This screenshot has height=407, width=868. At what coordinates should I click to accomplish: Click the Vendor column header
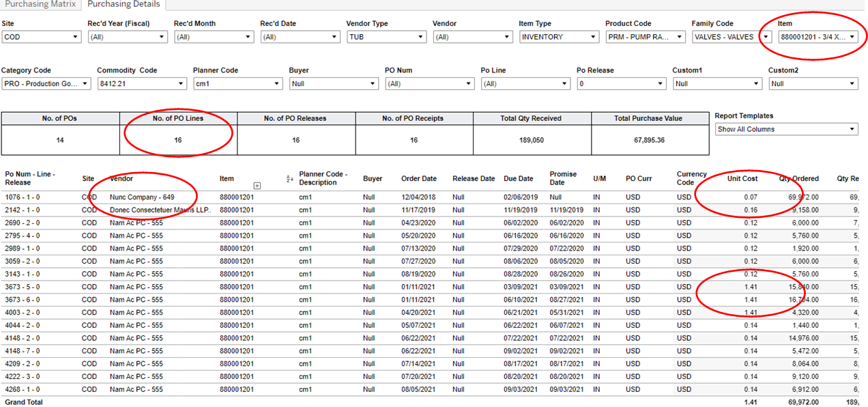coord(121,179)
